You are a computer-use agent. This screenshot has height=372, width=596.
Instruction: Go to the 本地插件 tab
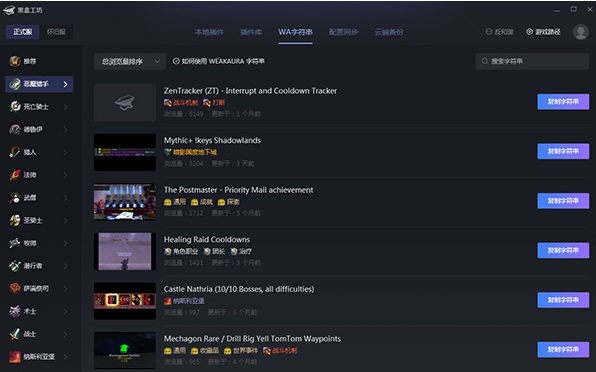[209, 32]
